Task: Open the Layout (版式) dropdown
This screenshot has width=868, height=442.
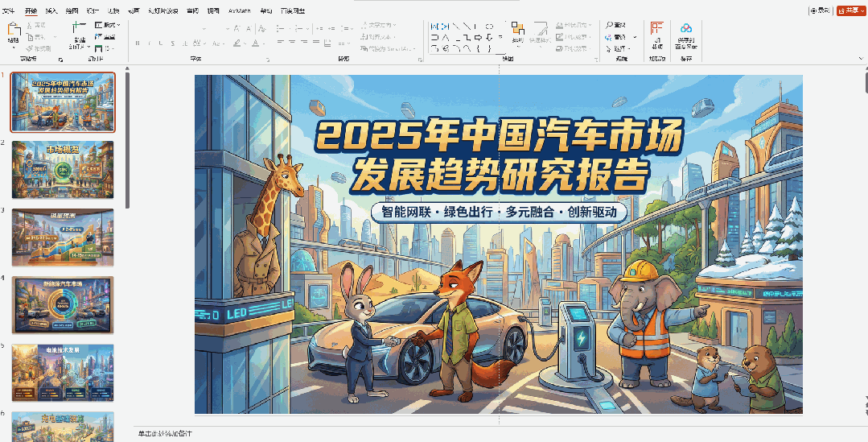Action: click(107, 25)
